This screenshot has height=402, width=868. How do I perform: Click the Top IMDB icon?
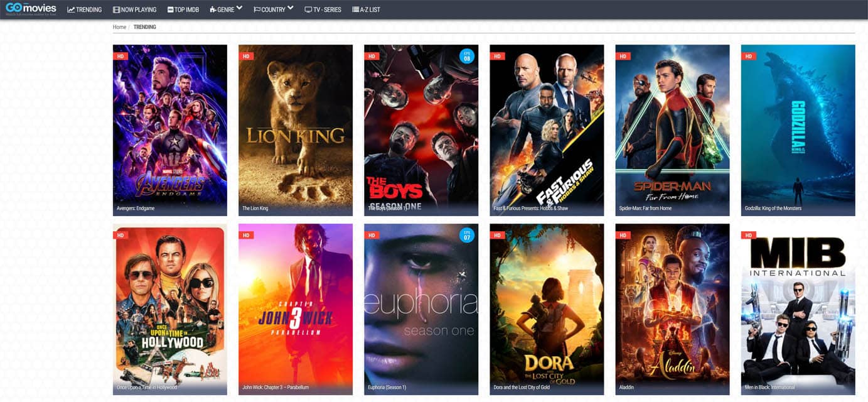[x=171, y=10]
